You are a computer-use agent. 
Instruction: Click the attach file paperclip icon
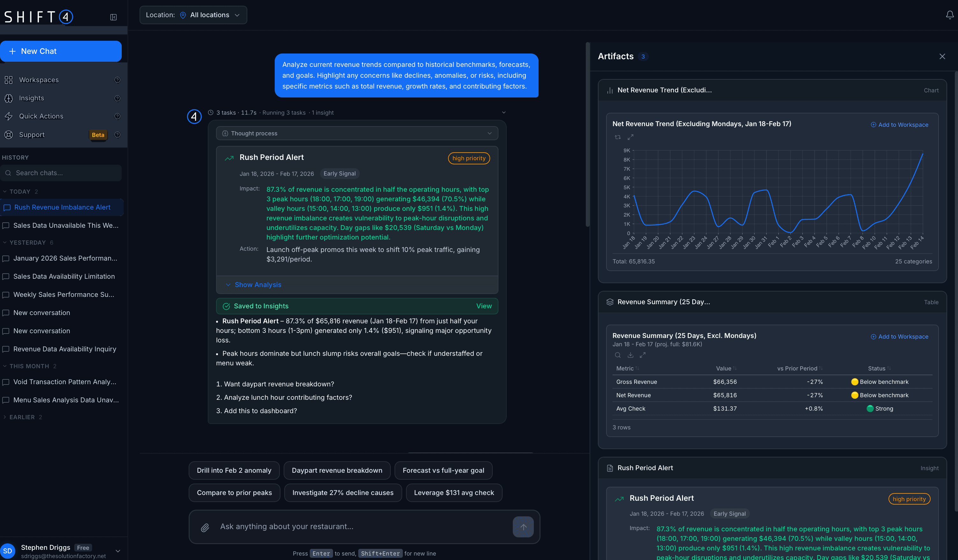[205, 527]
